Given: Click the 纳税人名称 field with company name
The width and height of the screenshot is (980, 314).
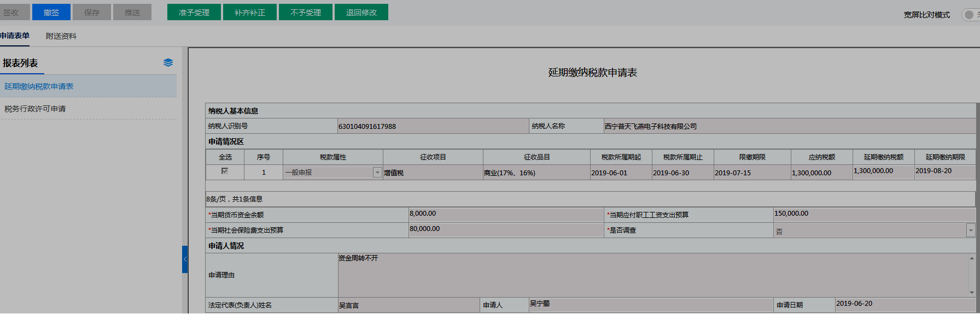Looking at the screenshot, I should pos(789,126).
